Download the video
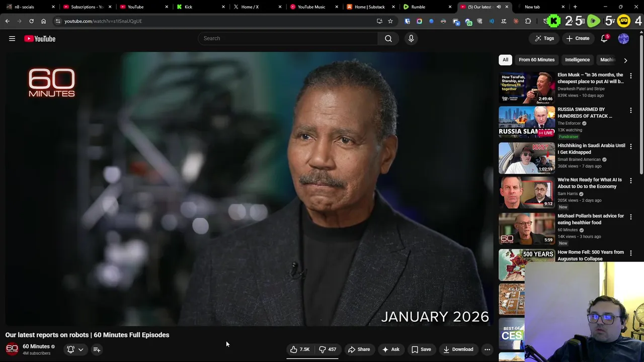 coord(458,349)
